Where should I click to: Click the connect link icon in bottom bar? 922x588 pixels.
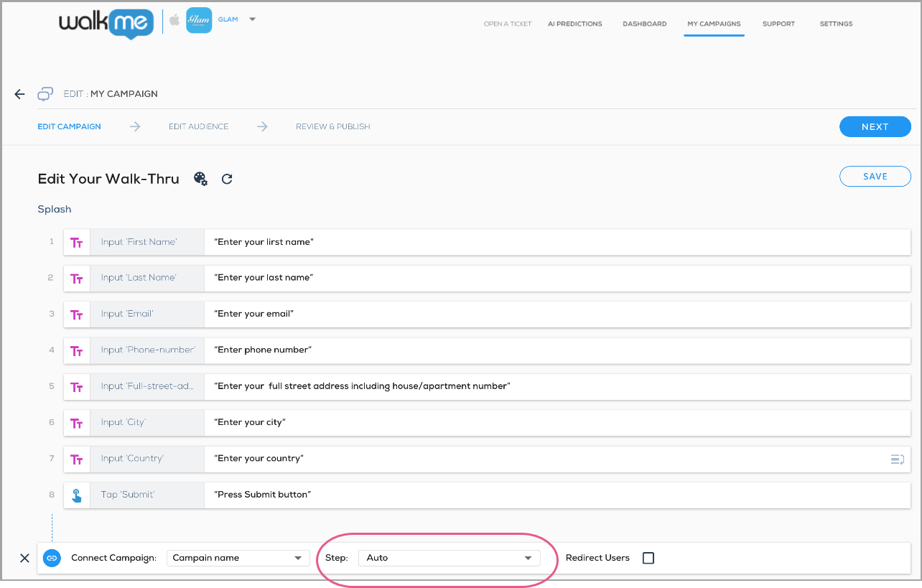tap(52, 558)
